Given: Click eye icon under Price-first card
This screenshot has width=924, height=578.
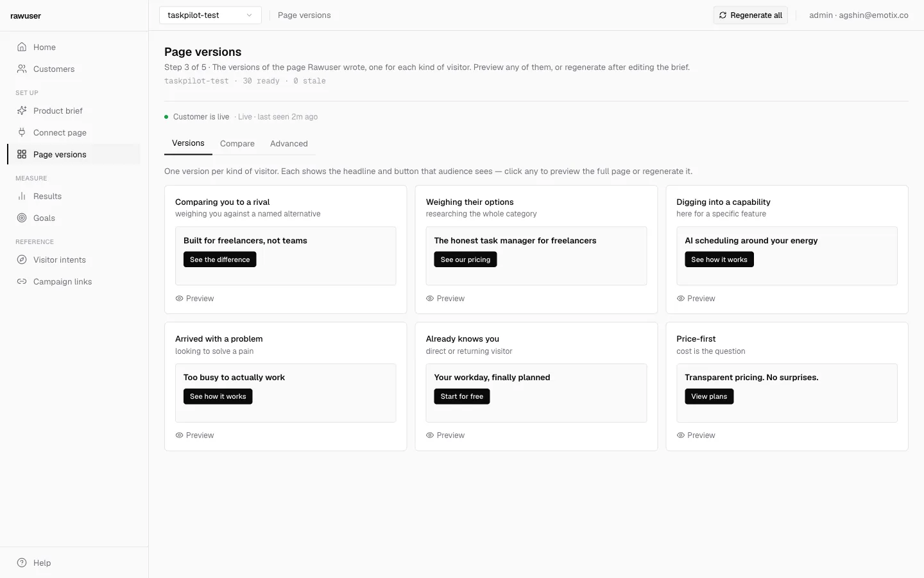Looking at the screenshot, I should tap(681, 435).
